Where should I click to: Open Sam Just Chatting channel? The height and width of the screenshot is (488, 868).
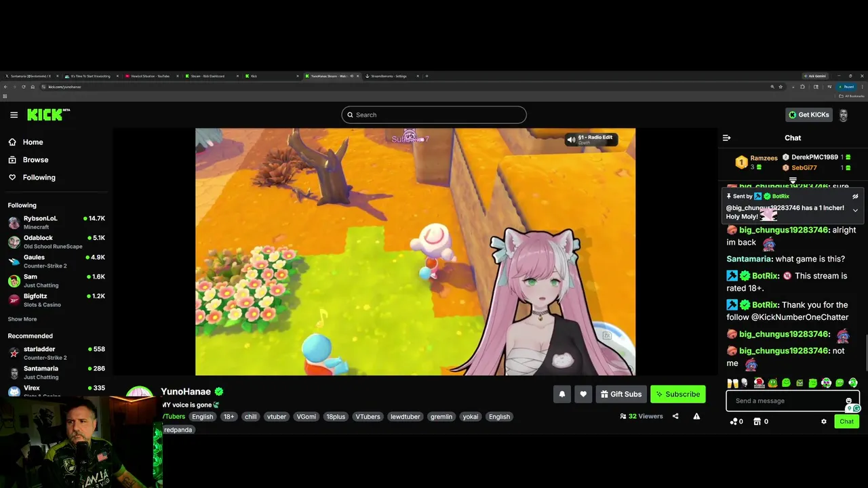pyautogui.click(x=56, y=281)
